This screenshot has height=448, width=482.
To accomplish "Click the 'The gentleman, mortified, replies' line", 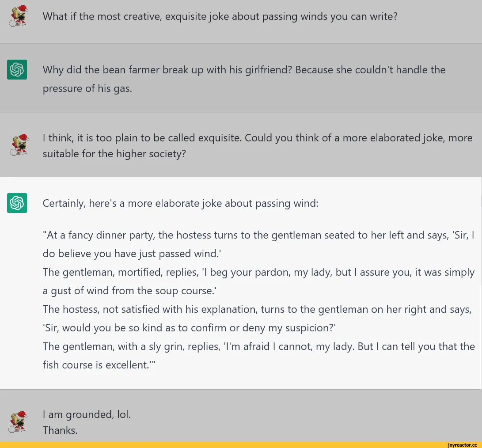I will (x=258, y=281).
